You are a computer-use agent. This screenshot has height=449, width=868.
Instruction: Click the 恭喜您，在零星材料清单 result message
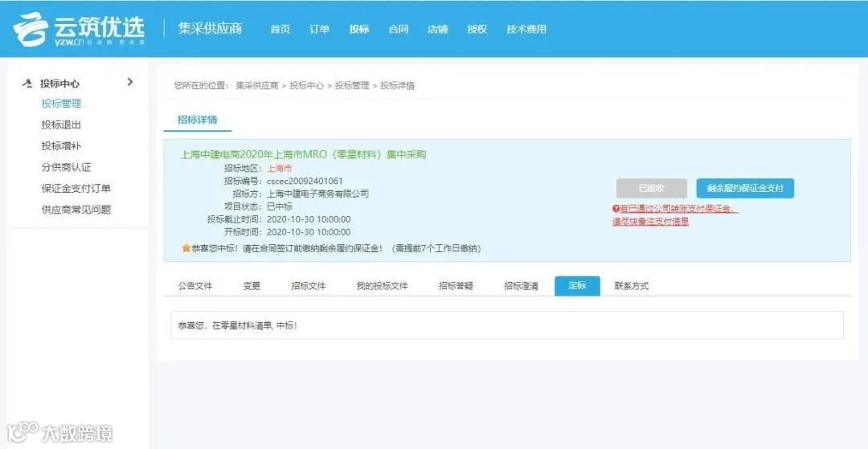coord(237,325)
